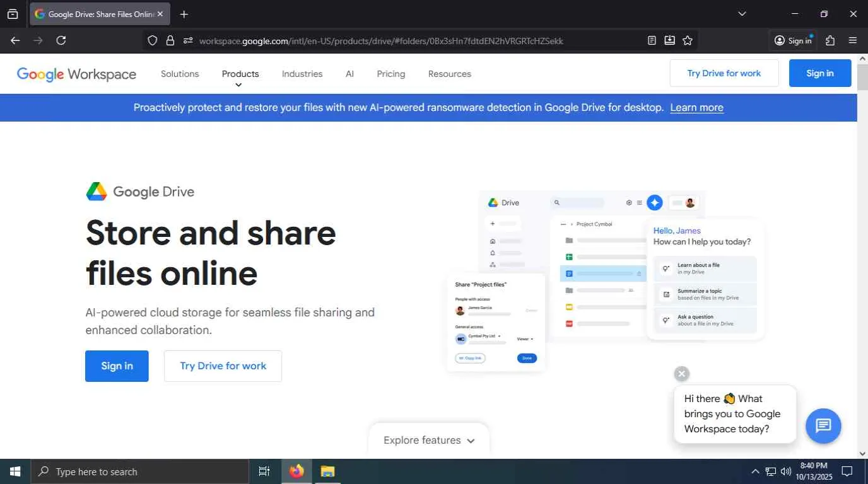Click the page's vertical scrollbar thumb
This screenshot has height=484, width=868.
(862, 76)
